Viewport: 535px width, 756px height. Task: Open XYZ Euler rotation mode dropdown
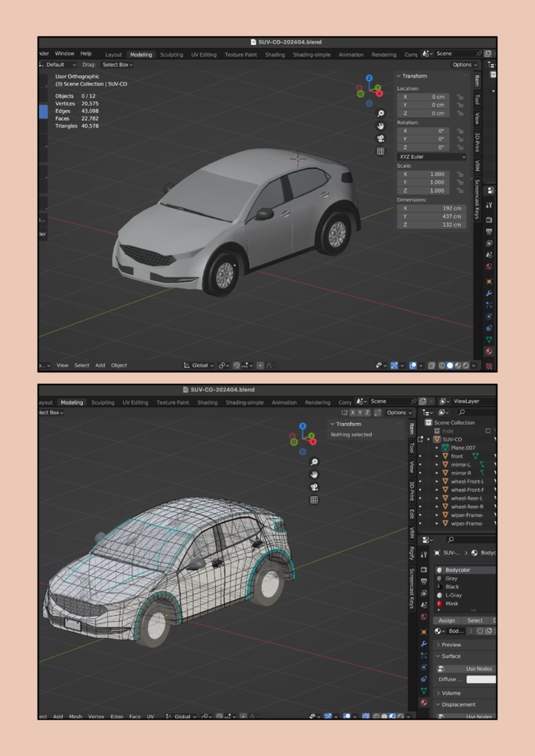tap(432, 157)
